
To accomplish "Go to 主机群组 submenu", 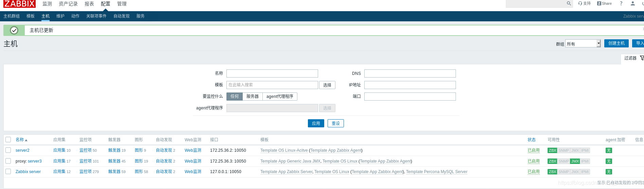I will click(12, 16).
